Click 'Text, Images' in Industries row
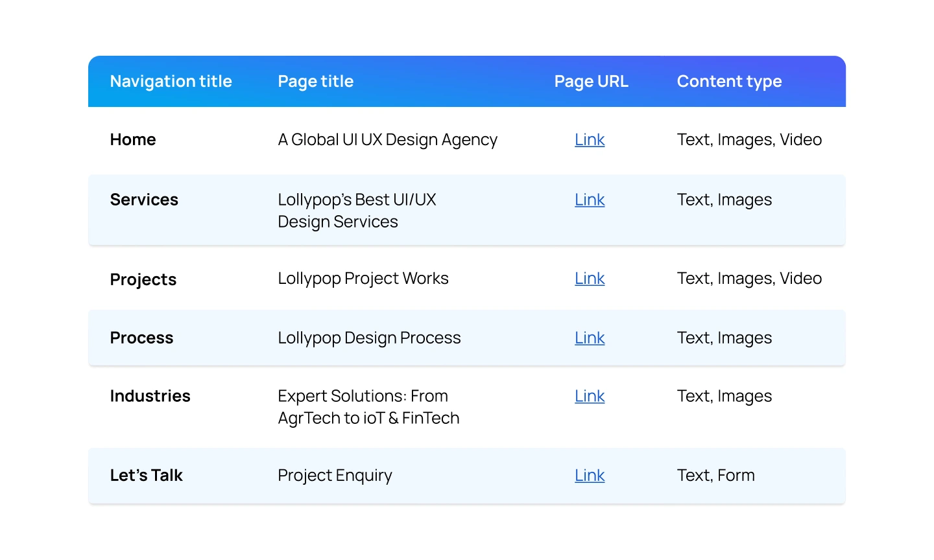The image size is (934, 560). point(724,397)
